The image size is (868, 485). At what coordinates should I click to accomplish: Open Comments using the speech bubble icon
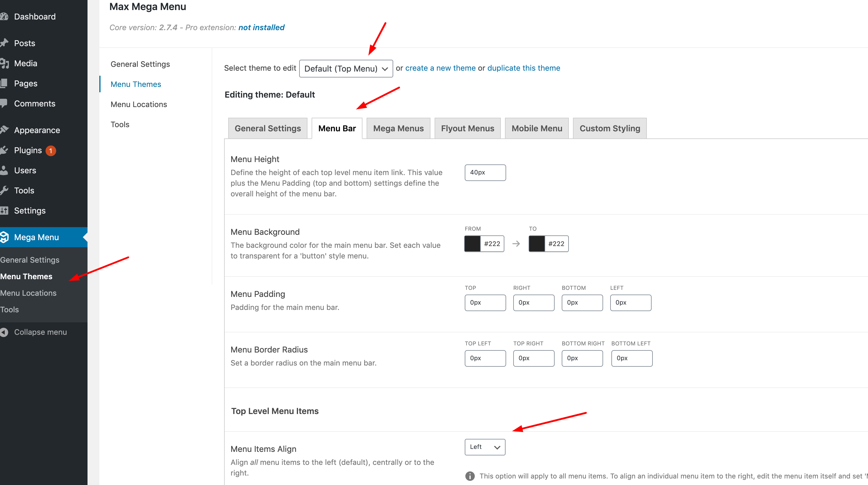(5, 104)
